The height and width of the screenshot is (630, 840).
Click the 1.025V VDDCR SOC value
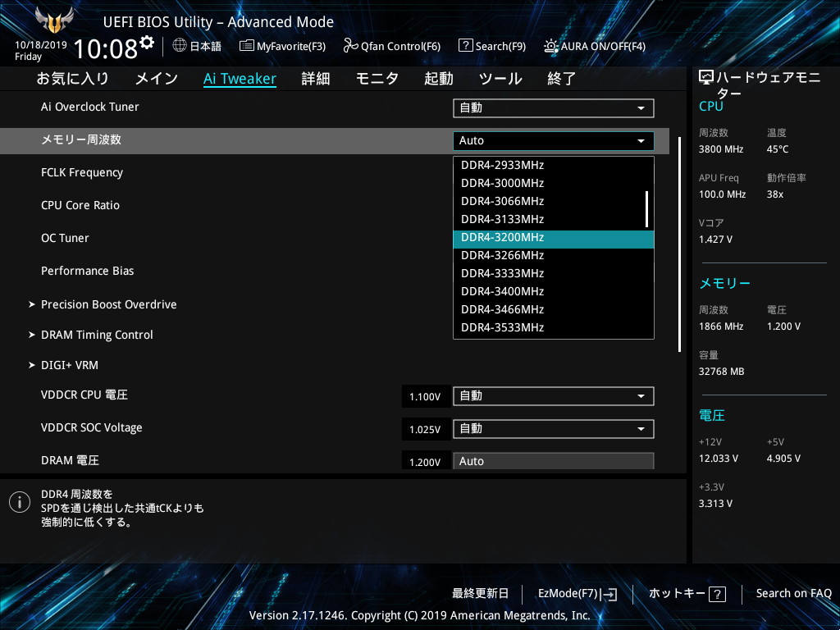coord(425,430)
